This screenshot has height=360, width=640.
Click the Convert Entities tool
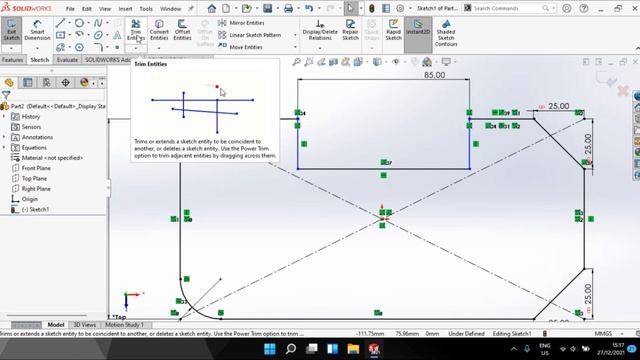point(159,30)
